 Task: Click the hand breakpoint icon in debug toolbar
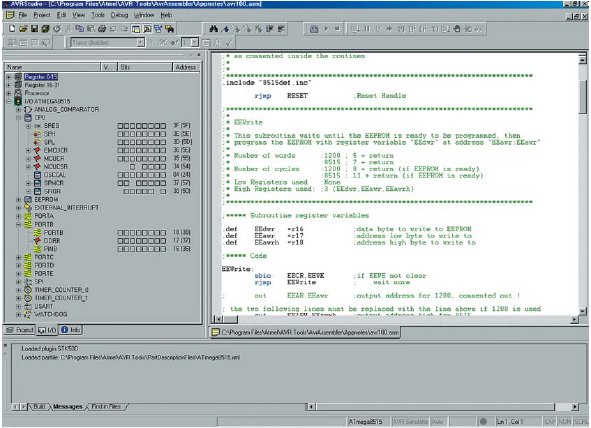pos(457,29)
